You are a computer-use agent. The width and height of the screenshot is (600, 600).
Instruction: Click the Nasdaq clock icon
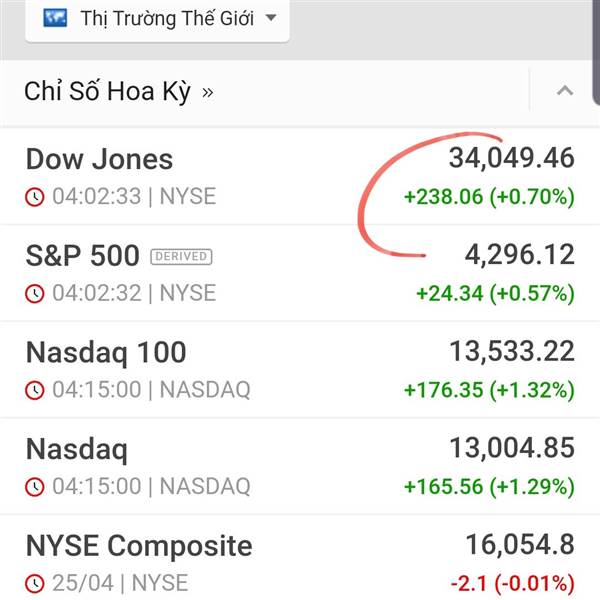[35, 487]
